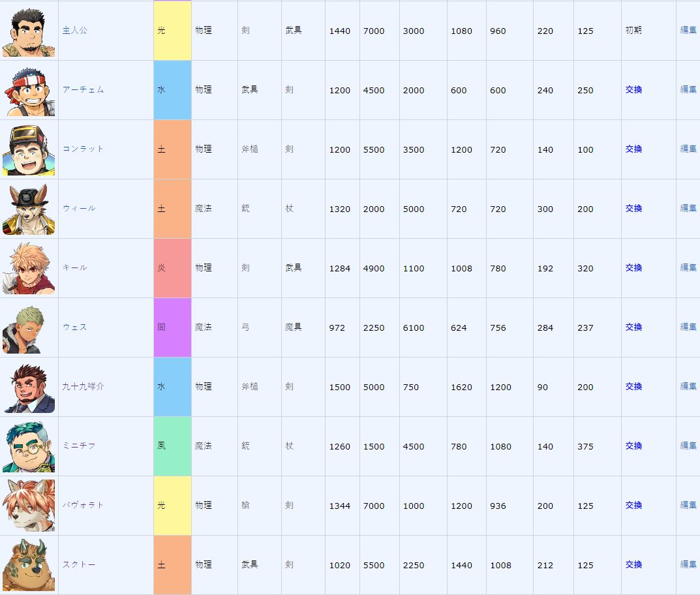Viewport: 700px width, 595px height.
Task: Click value 1284 in キール row
Action: pos(340,269)
